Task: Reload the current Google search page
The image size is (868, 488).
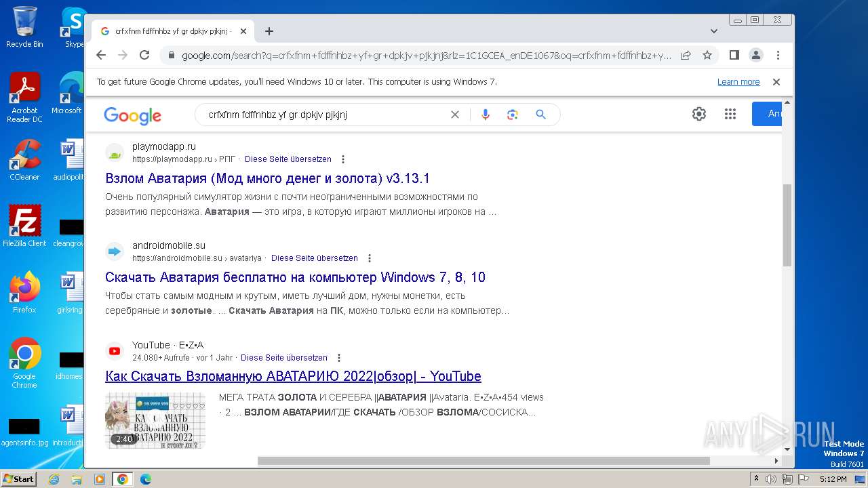Action: tap(144, 55)
